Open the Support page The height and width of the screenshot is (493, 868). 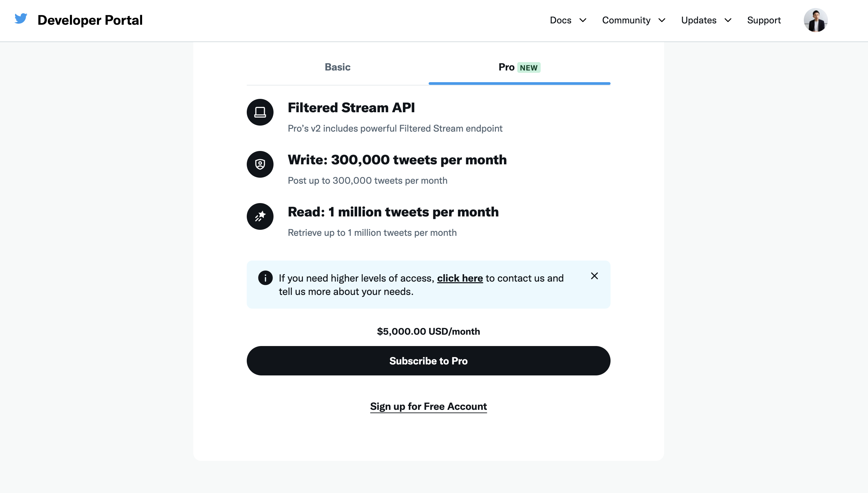[764, 20]
